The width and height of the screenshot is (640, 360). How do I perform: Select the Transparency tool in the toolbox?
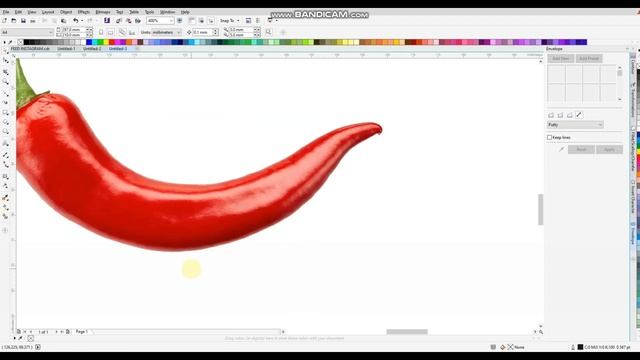click(6, 186)
